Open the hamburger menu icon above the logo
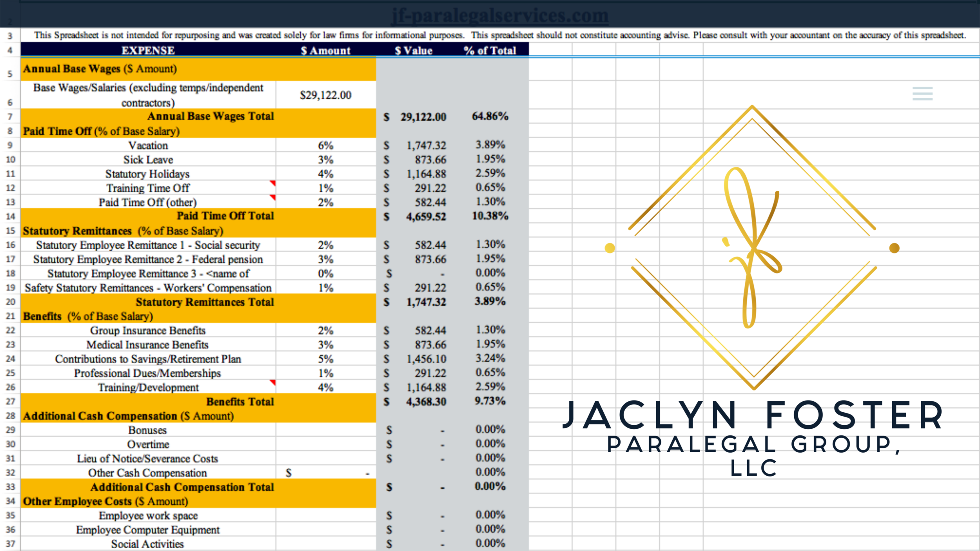This screenshot has height=551, width=980. (922, 94)
